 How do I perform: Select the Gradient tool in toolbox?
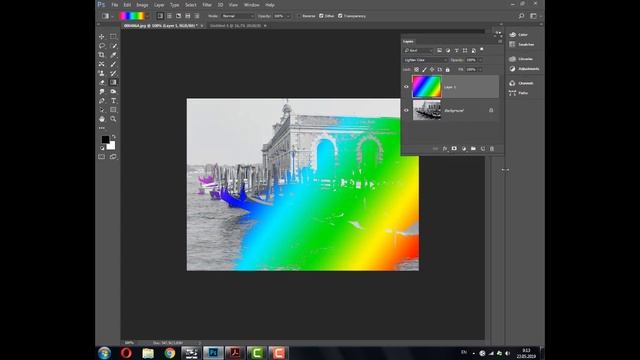113,82
